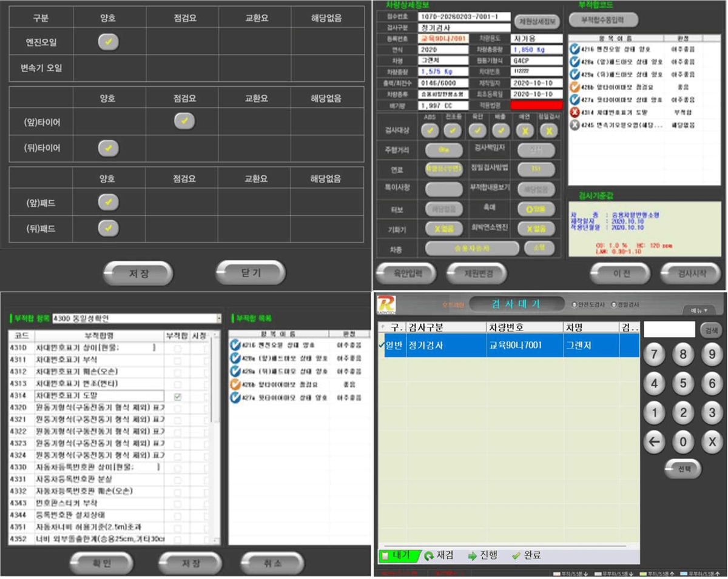Click the Rapintech logo icon
The height and width of the screenshot is (579, 728).
pyautogui.click(x=386, y=304)
